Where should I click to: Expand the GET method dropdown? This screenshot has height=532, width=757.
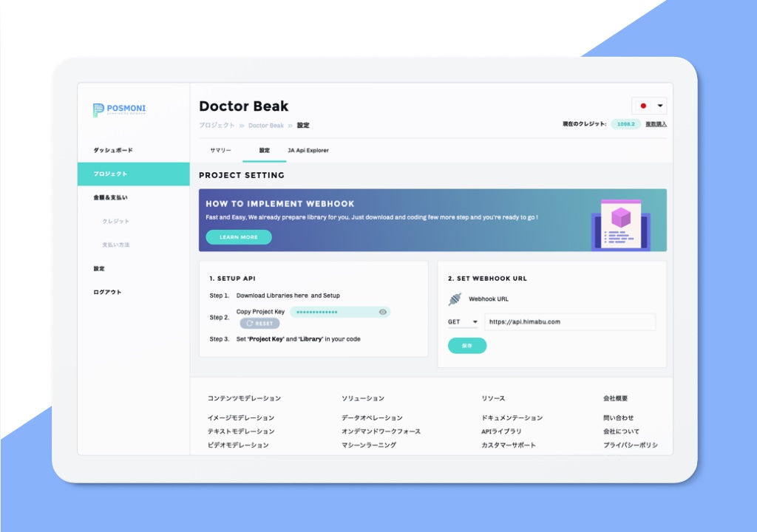coord(463,322)
